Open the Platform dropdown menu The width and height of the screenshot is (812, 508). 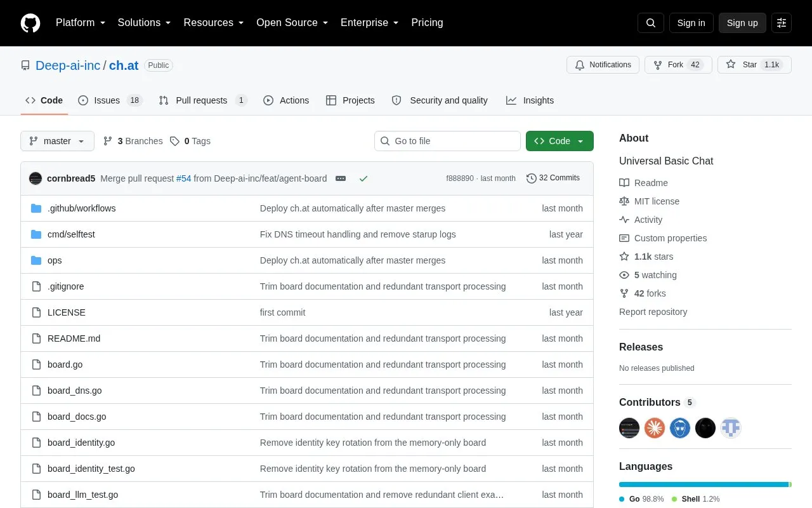pos(81,23)
